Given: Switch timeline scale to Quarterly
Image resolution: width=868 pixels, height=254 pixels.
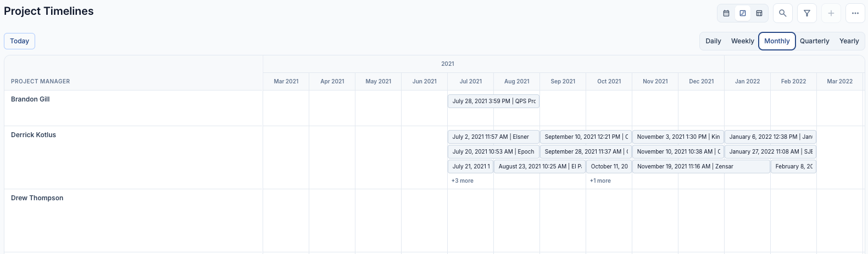Looking at the screenshot, I should [814, 41].
